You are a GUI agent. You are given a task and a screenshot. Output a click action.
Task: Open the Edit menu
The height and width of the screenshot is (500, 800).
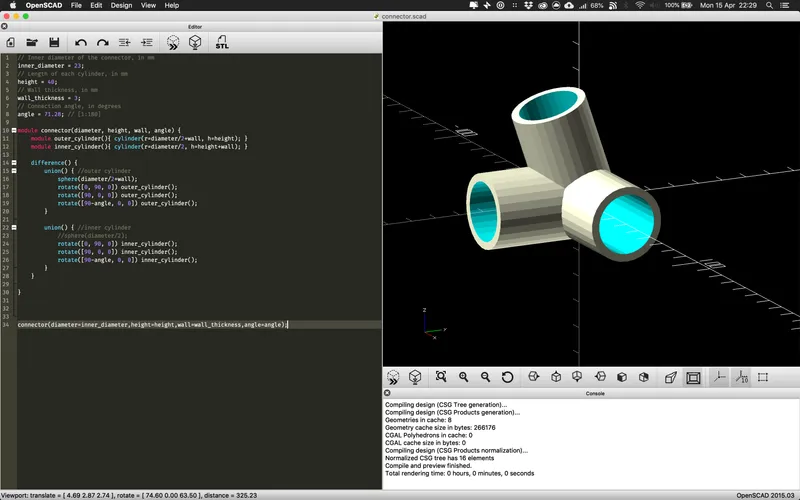point(96,5)
